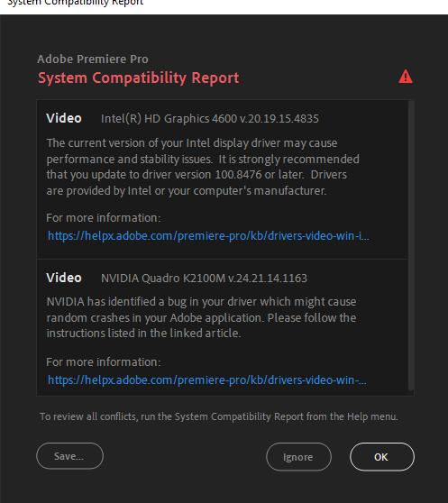The image size is (448, 503).
Task: Click the Adobe Premiere Pro label
Action: (x=93, y=59)
